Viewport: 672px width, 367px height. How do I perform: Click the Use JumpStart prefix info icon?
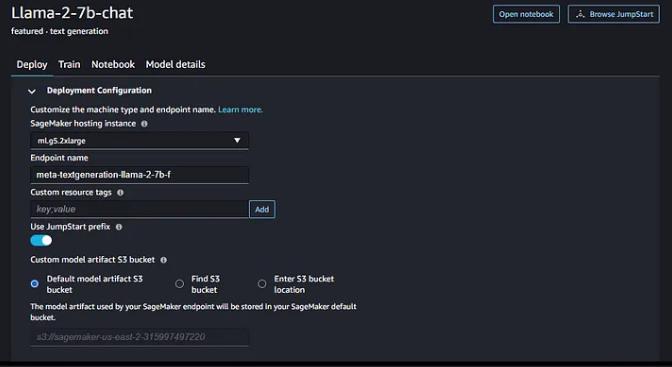pyautogui.click(x=119, y=227)
